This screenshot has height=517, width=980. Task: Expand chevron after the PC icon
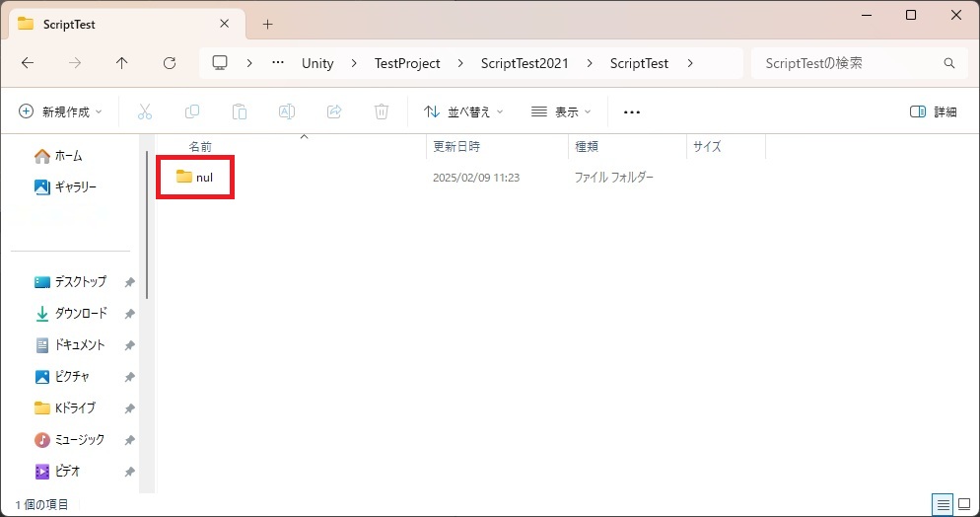pos(249,63)
